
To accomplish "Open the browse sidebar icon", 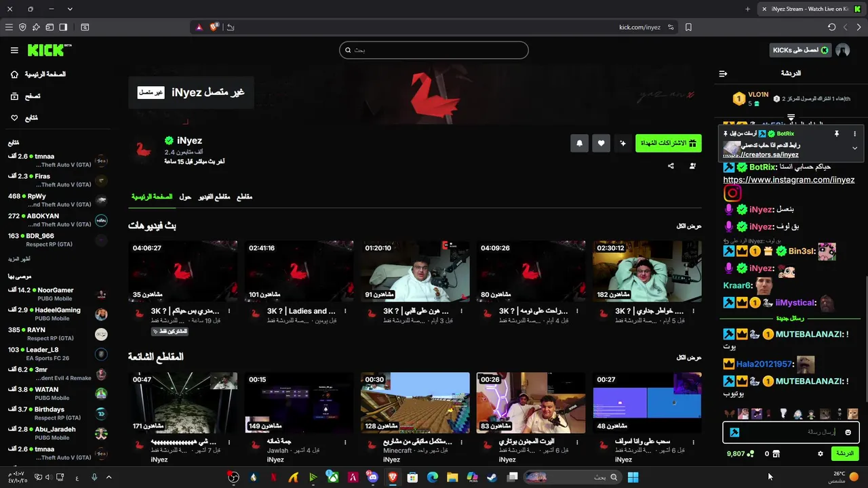I will pos(14,96).
